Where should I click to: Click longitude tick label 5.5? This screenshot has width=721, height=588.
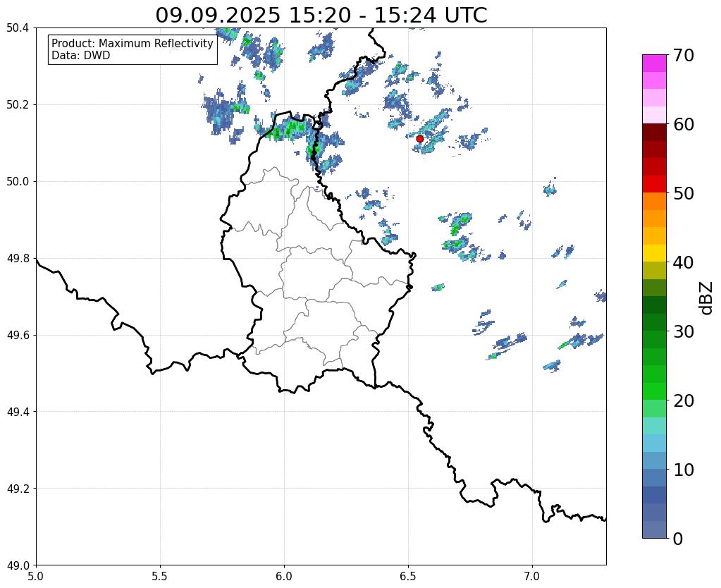click(160, 576)
